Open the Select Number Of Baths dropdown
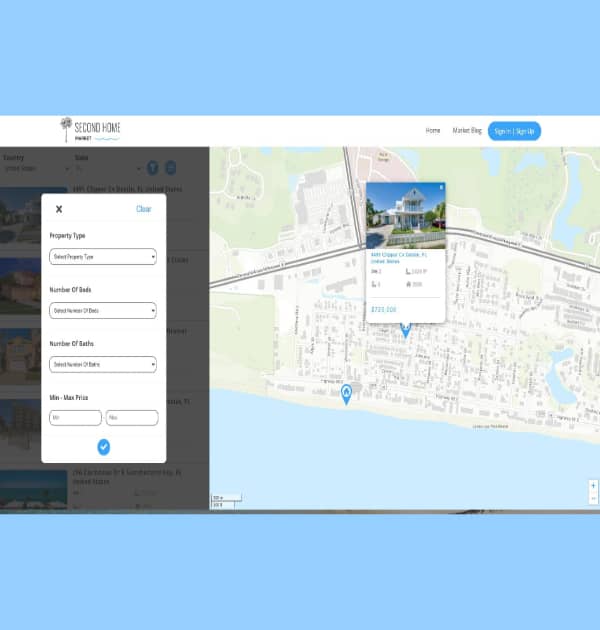Viewport: 600px width, 630px height. (x=103, y=364)
